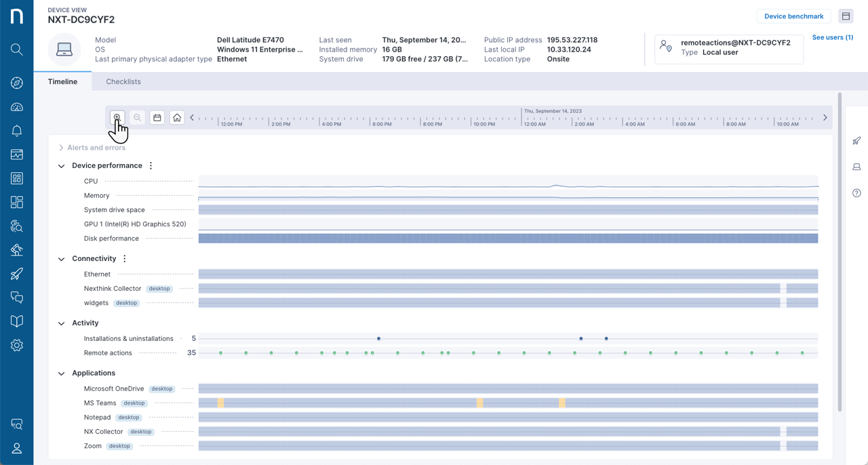Click the Device benchmark button

[x=793, y=16]
